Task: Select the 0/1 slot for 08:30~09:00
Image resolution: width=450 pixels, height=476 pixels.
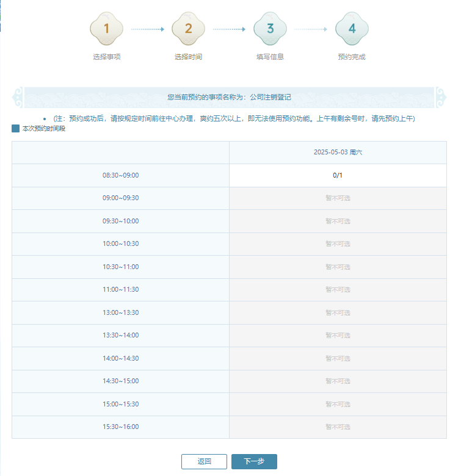Action: [338, 175]
